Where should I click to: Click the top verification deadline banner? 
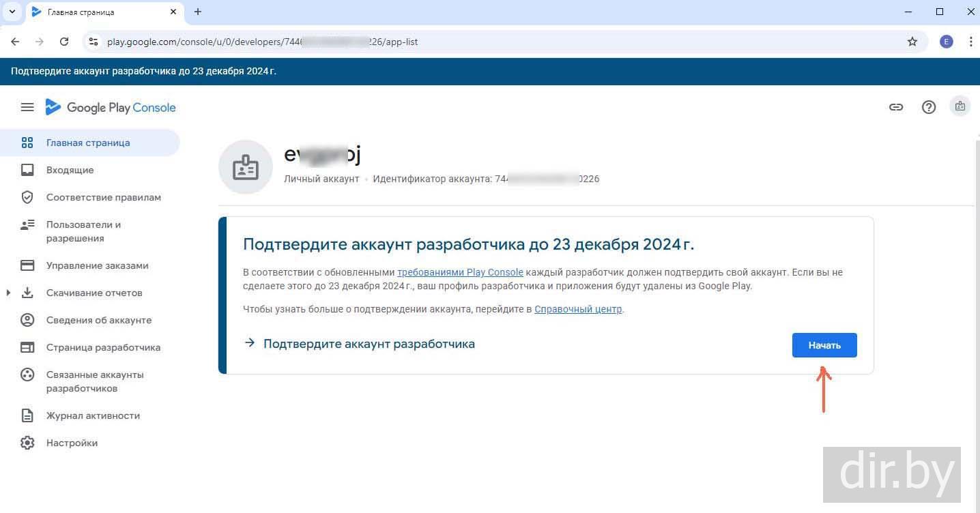490,71
